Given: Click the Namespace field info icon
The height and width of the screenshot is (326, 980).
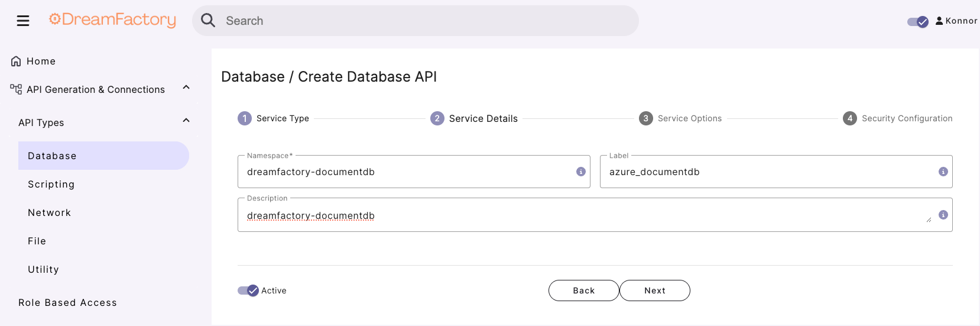Looking at the screenshot, I should [x=581, y=172].
